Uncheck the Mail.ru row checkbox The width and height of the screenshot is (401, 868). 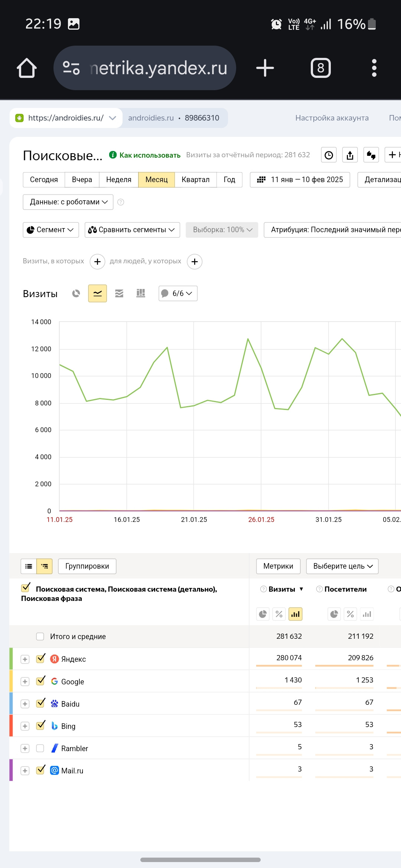40,770
